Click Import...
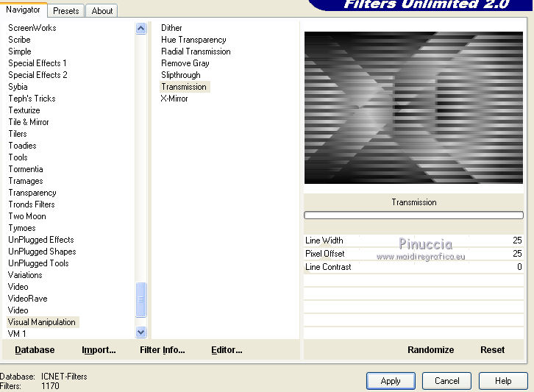This screenshot has width=534, height=392. [99, 350]
